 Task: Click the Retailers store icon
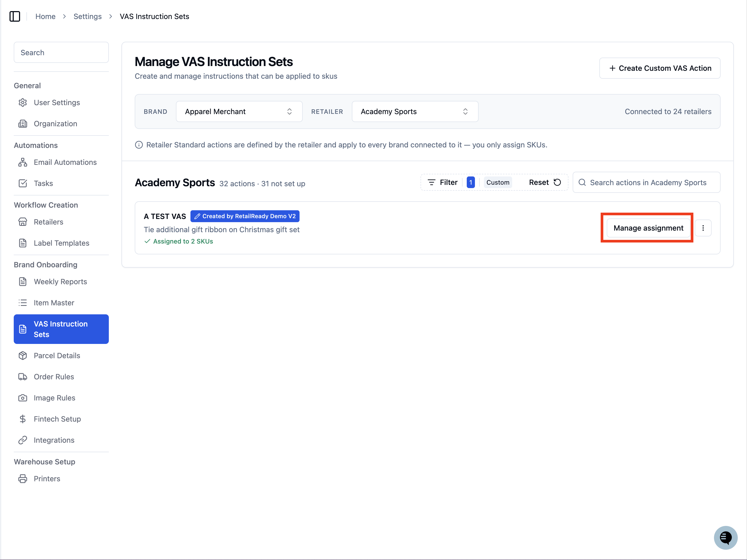click(x=23, y=222)
